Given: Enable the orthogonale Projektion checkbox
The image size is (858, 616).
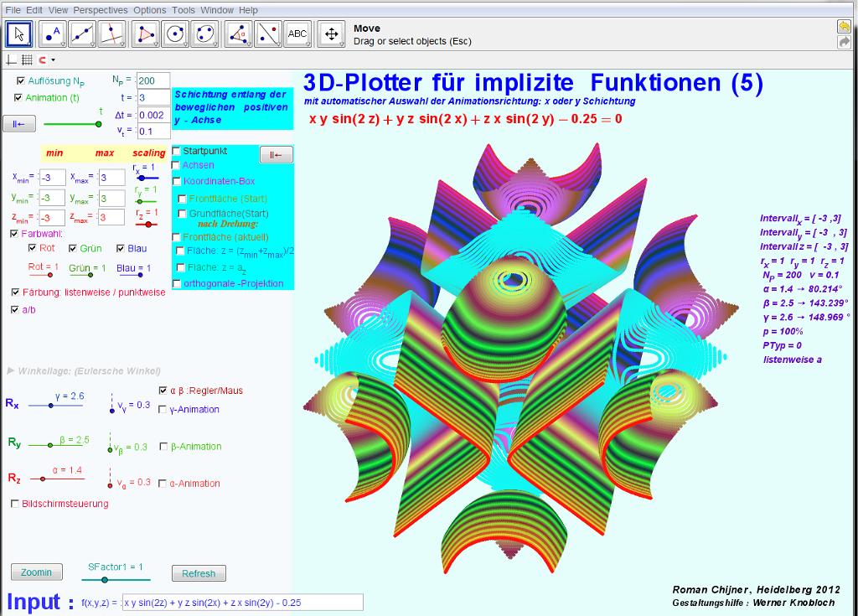Looking at the screenshot, I should point(177,284).
